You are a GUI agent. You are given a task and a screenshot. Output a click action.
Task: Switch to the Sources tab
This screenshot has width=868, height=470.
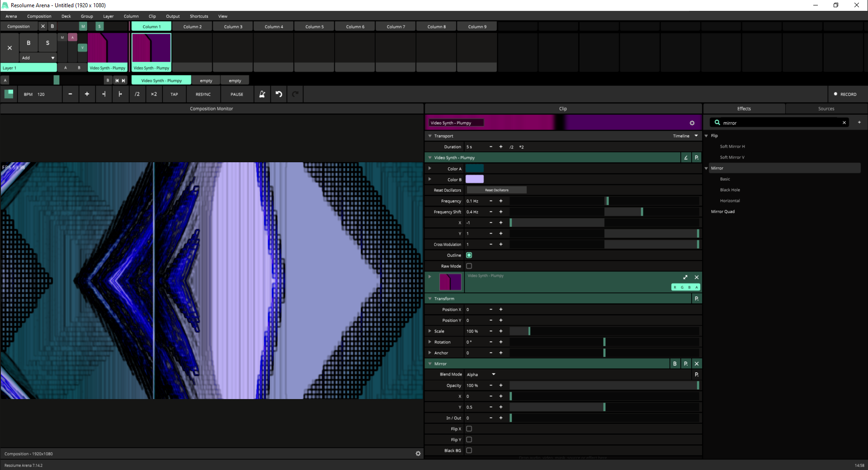826,109
